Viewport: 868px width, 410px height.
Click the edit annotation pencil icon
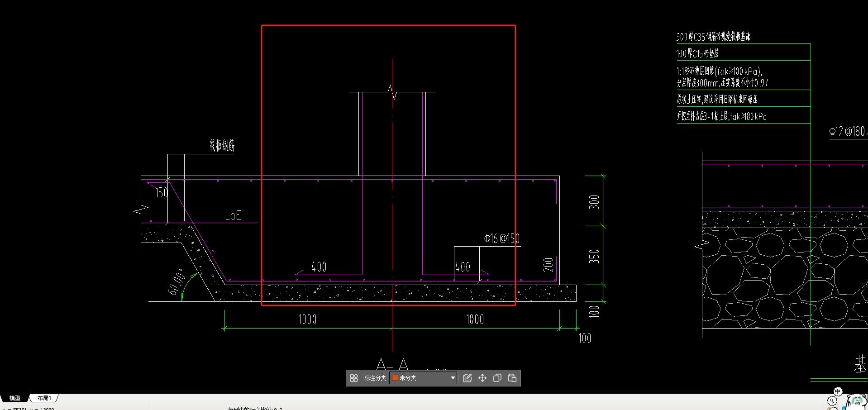pyautogui.click(x=467, y=378)
